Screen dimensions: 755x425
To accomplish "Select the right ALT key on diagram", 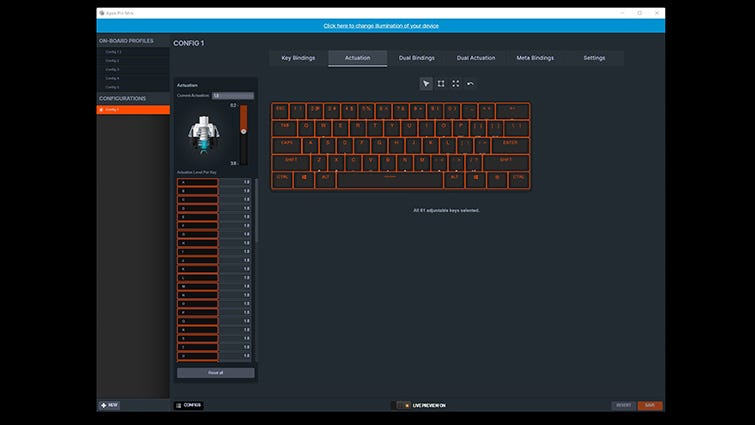I will tap(454, 180).
